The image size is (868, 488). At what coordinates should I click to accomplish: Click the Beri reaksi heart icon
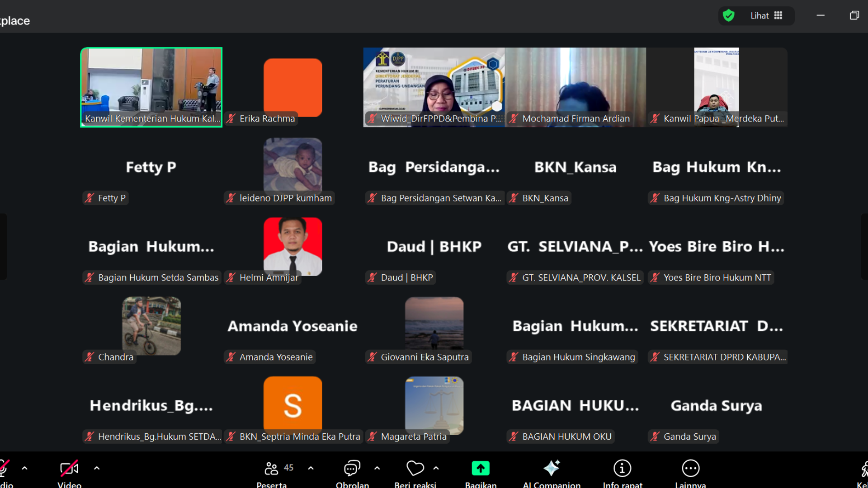(415, 469)
